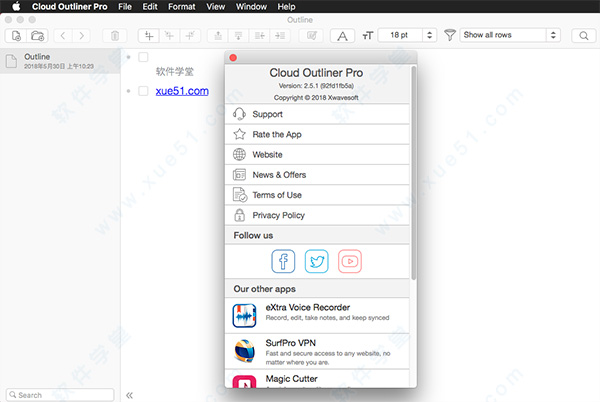This screenshot has height=402, width=600.
Task: Open Privacy Policy row
Action: click(317, 215)
